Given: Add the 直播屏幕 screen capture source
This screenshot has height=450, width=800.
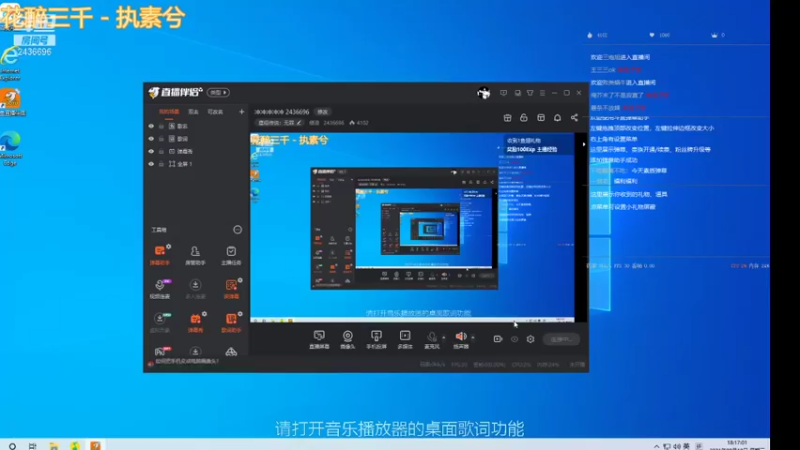Looking at the screenshot, I should click(x=319, y=339).
